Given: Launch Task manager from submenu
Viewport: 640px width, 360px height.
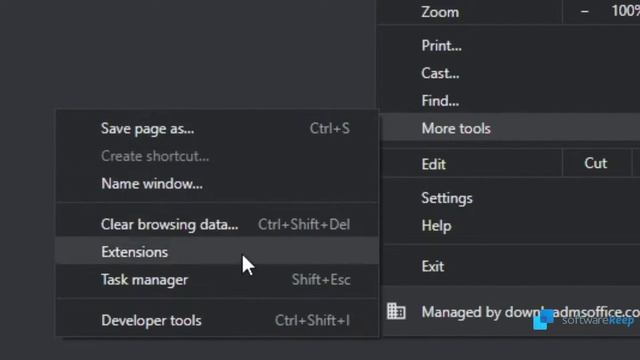Looking at the screenshot, I should point(217,280).
